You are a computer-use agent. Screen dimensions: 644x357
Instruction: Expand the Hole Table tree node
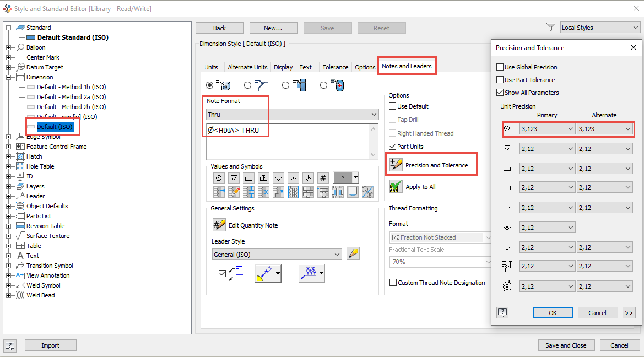8,166
